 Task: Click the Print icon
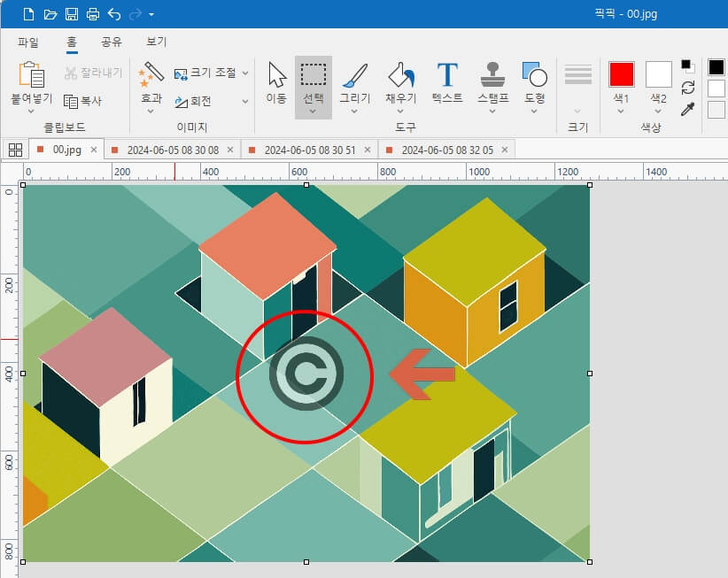point(93,14)
